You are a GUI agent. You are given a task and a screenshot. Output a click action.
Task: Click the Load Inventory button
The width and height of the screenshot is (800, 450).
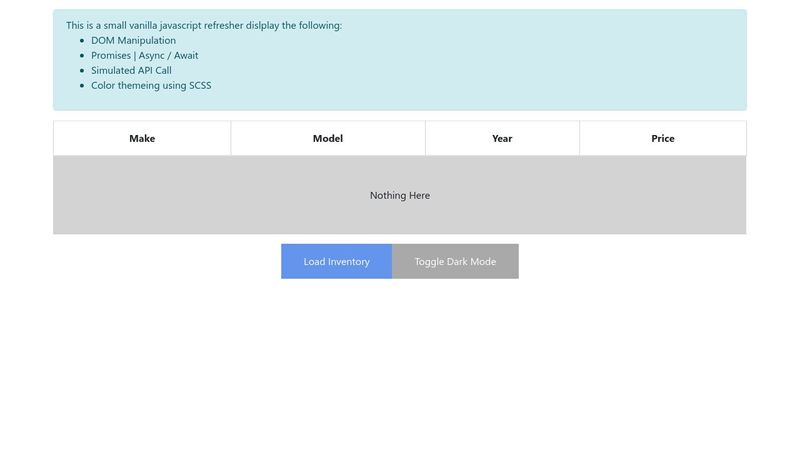[336, 261]
